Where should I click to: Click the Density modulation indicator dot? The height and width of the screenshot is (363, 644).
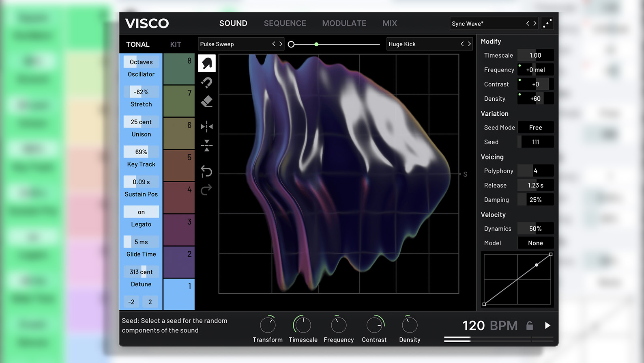click(519, 94)
